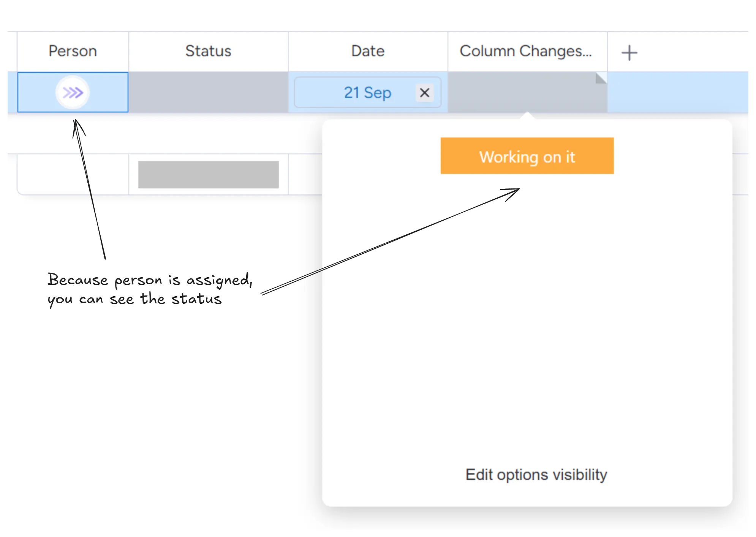Choose the orange Working on it label
The image size is (756, 537).
coord(527,156)
